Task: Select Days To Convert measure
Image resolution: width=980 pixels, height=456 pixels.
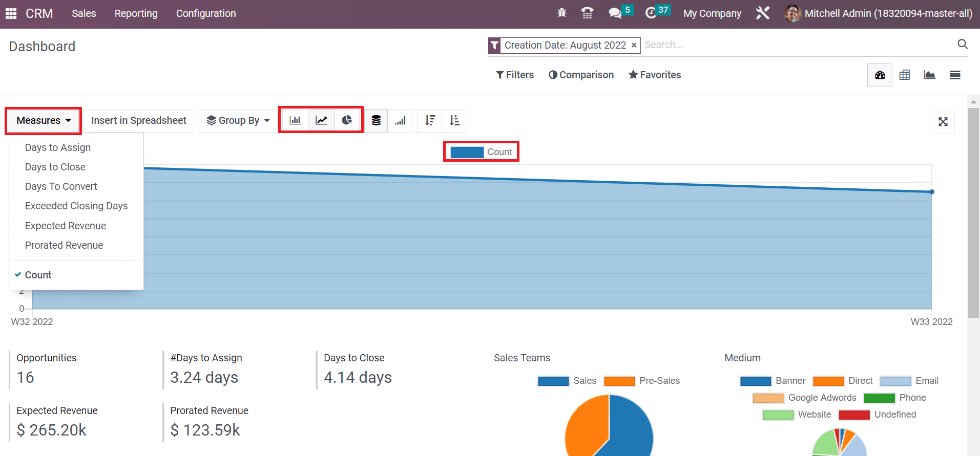Action: tap(61, 186)
